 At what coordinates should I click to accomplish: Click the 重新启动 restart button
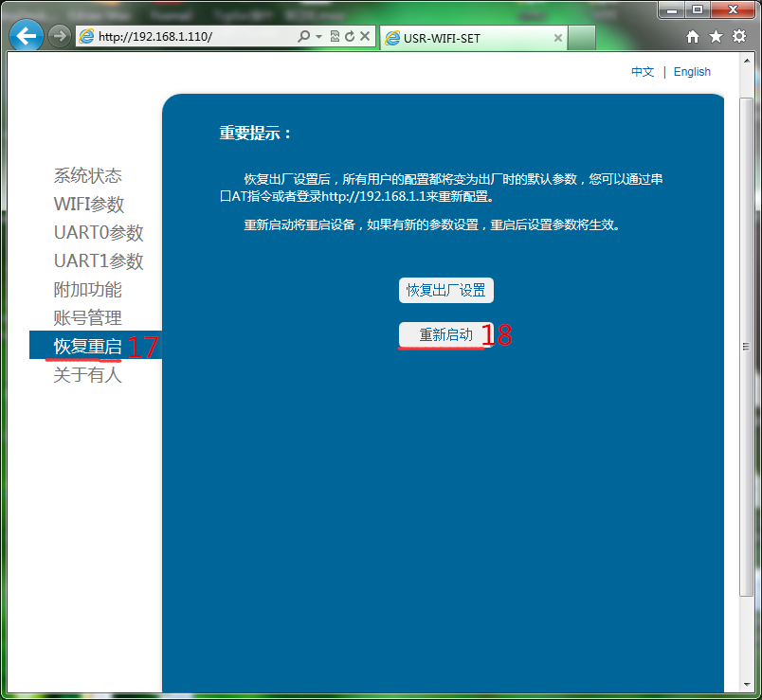[445, 335]
